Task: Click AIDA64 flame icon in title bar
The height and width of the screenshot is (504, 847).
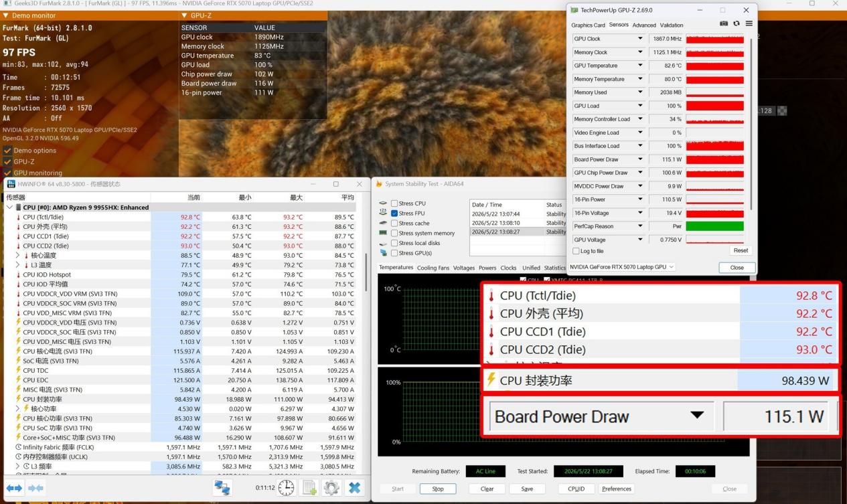Action: click(379, 184)
